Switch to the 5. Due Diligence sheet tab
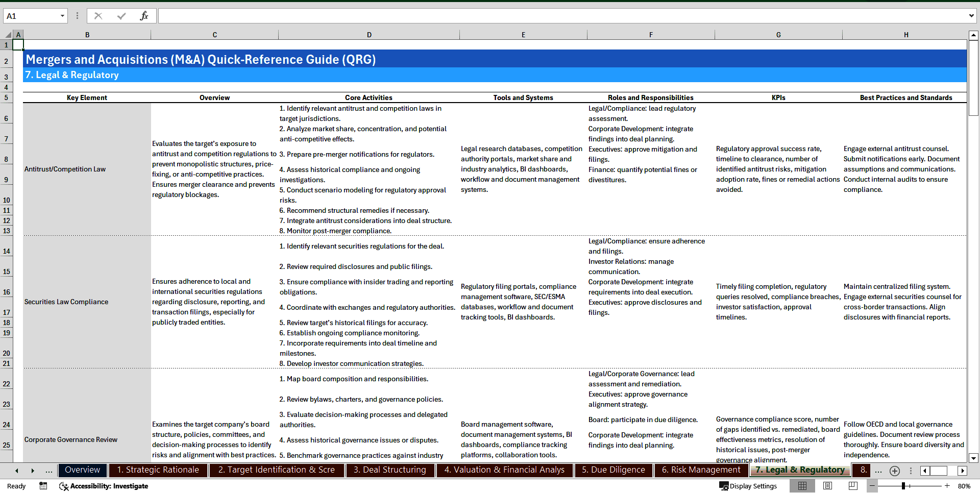 coord(613,470)
